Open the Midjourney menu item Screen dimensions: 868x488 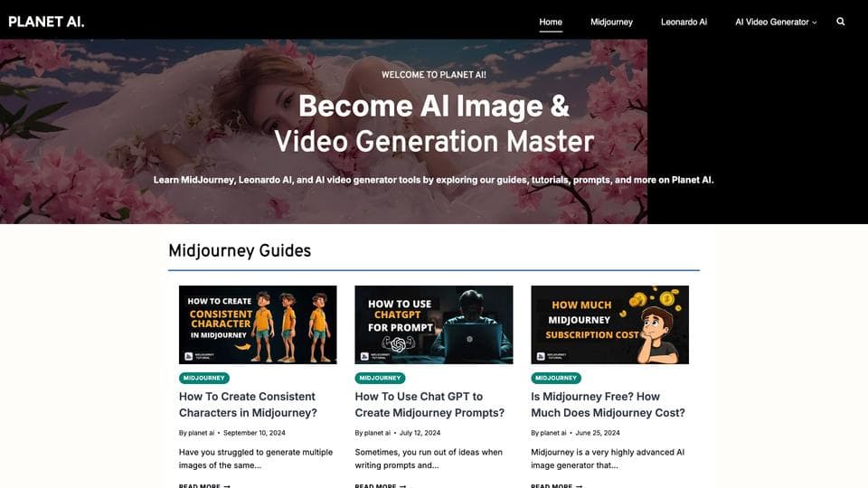[611, 22]
